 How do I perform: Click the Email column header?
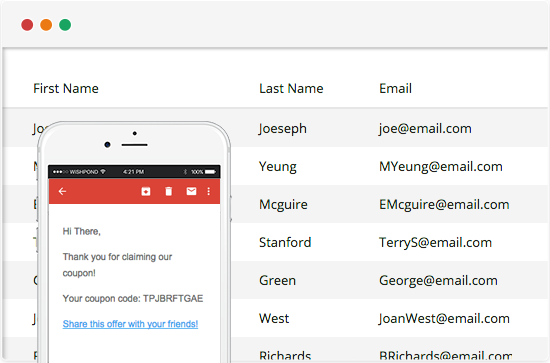coord(395,88)
